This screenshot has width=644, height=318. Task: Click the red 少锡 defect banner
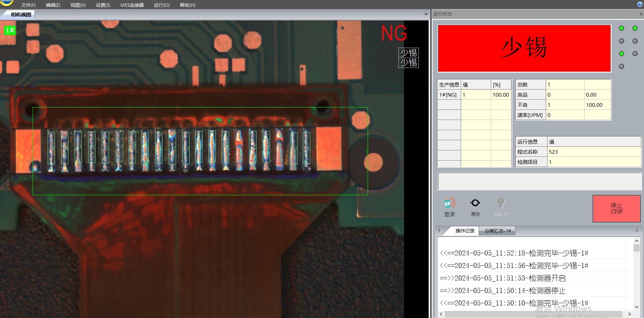524,48
